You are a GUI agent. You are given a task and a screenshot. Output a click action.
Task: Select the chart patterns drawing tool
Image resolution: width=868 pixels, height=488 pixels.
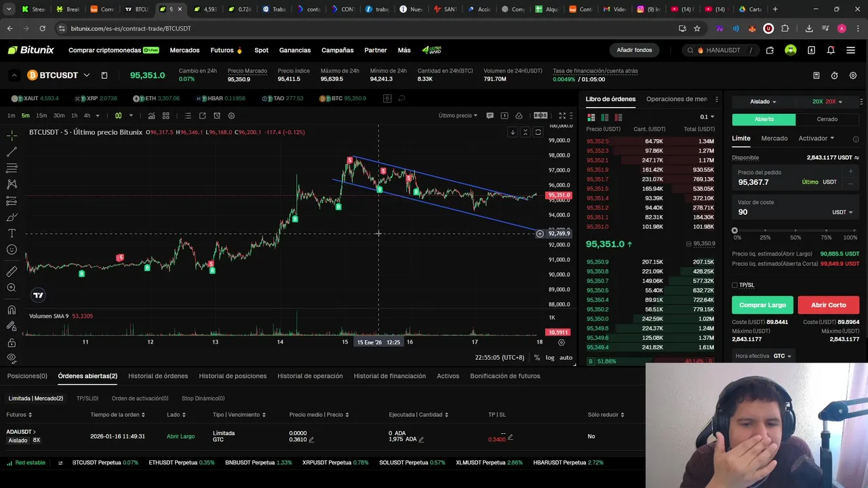coord(12,184)
